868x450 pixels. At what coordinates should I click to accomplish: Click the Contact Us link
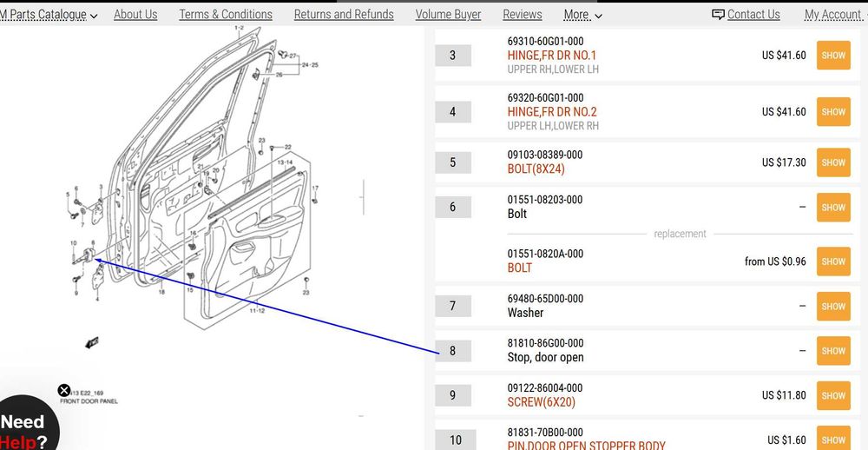tap(753, 15)
